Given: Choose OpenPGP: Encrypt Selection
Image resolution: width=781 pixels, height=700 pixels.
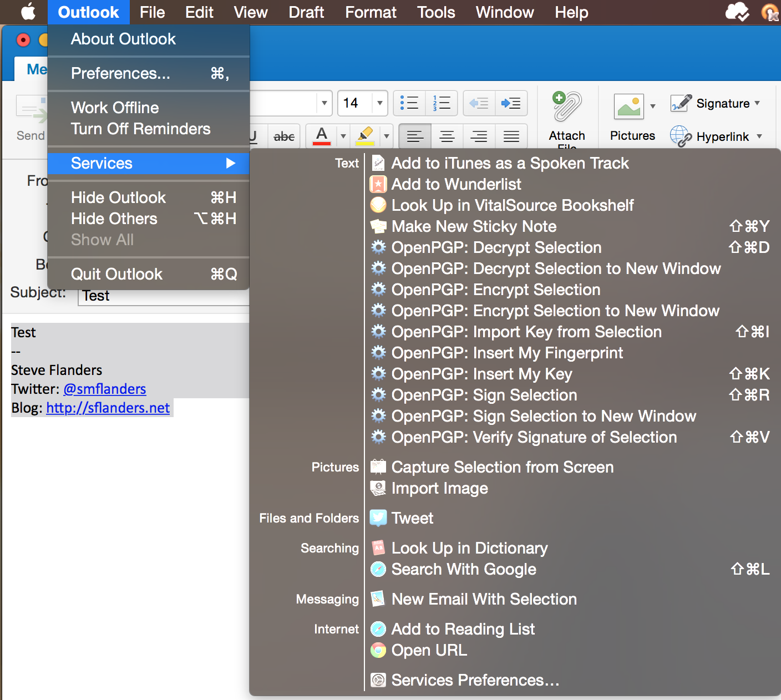Looking at the screenshot, I should pos(495,290).
